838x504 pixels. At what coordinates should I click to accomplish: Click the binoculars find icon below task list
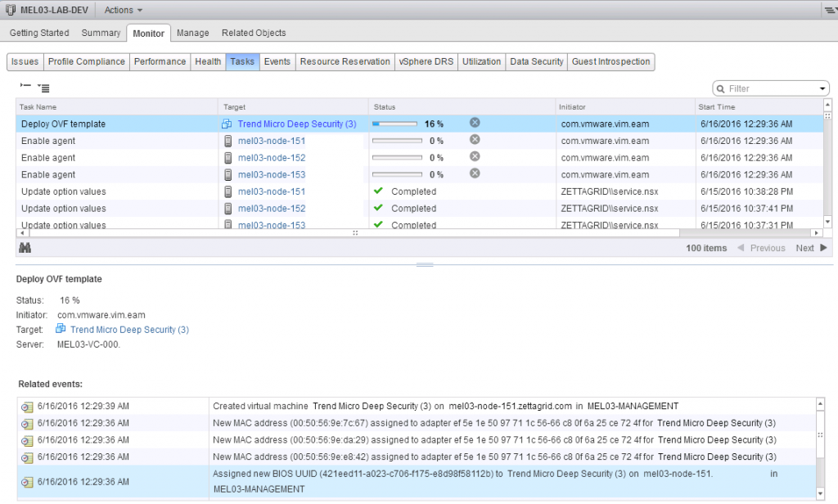25,247
